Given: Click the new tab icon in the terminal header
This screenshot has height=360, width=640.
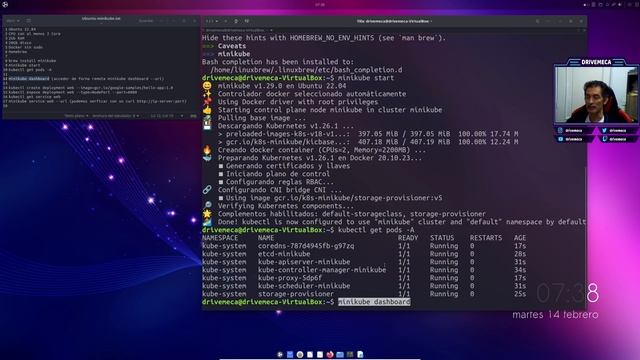Looking at the screenshot, I should tap(225, 21).
